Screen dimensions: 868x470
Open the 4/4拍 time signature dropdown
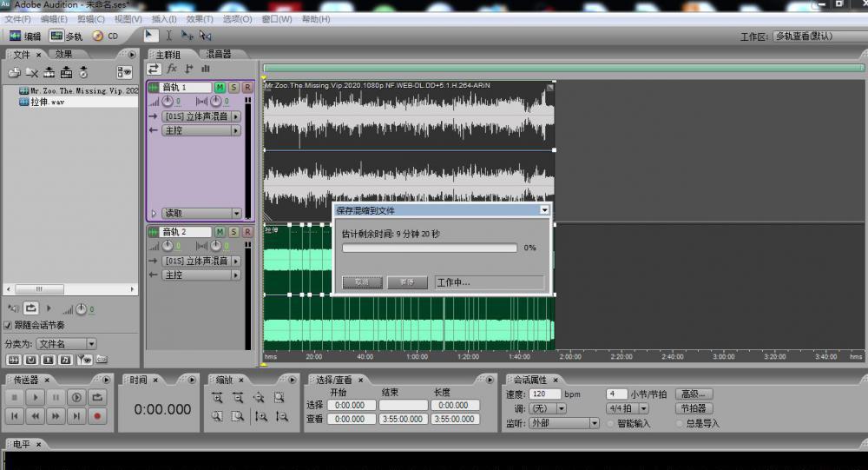[628, 408]
